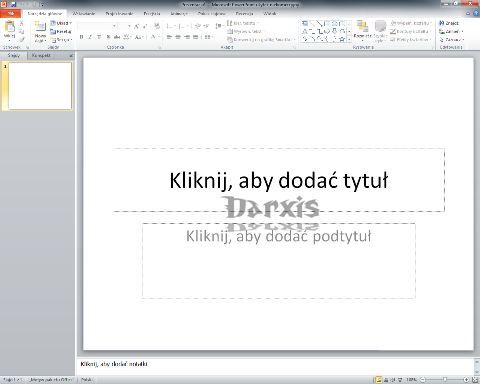480x384 pixels.
Task: Open the font color picker
Action: click(154, 37)
